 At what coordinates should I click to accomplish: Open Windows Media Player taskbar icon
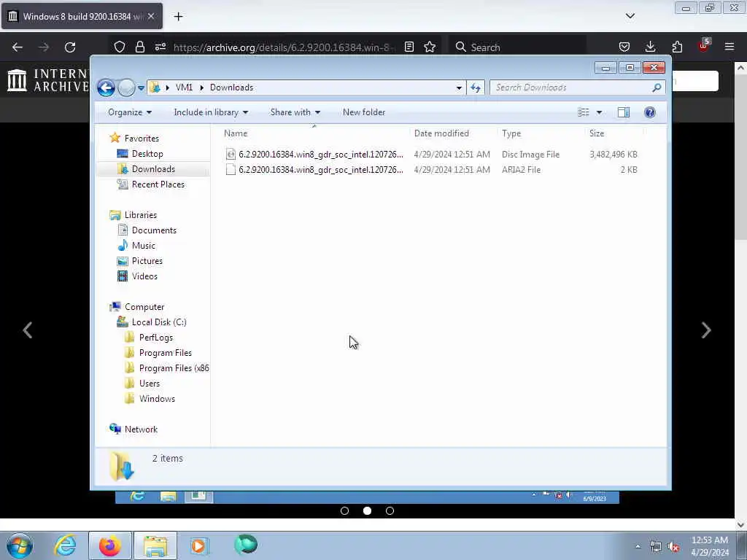coord(199,545)
